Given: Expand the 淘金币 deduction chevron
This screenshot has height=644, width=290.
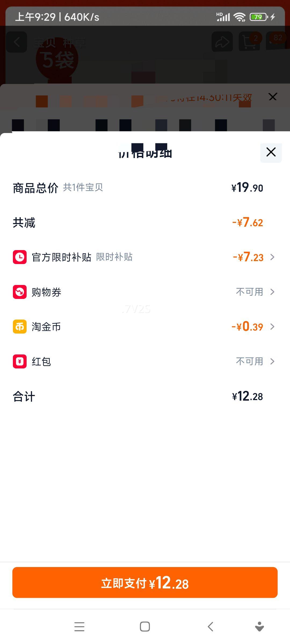Looking at the screenshot, I should tap(273, 327).
